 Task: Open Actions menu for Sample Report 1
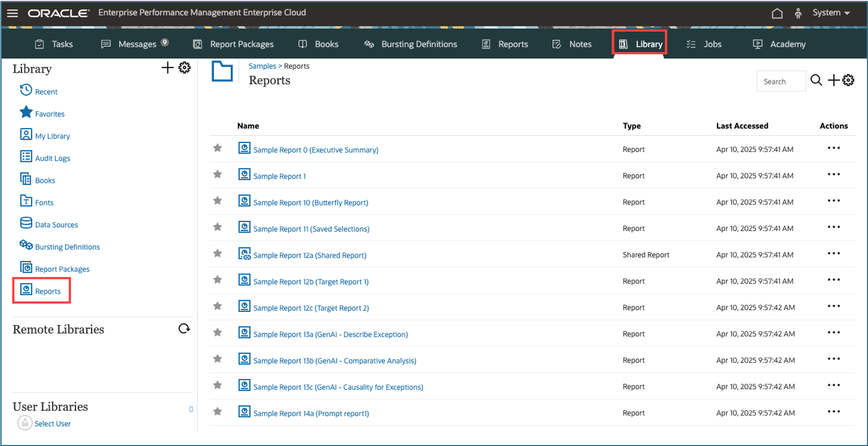pos(834,175)
